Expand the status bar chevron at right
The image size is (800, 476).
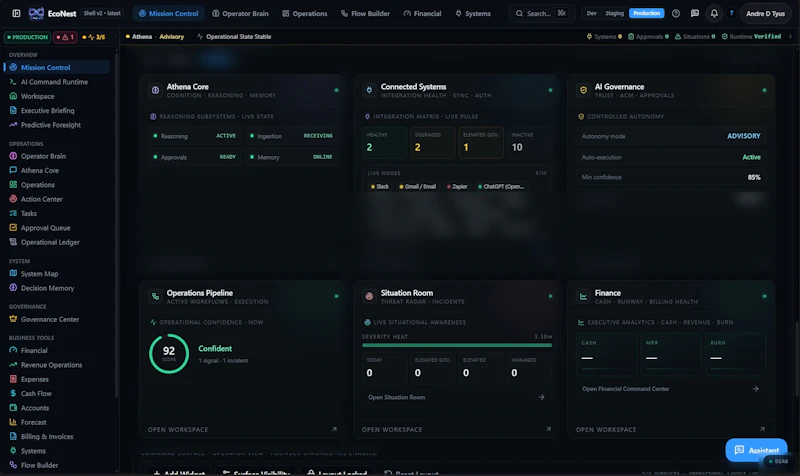click(x=790, y=37)
